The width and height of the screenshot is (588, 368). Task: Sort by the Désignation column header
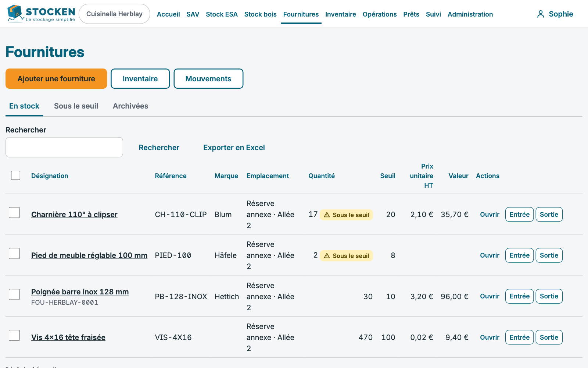[50, 176]
